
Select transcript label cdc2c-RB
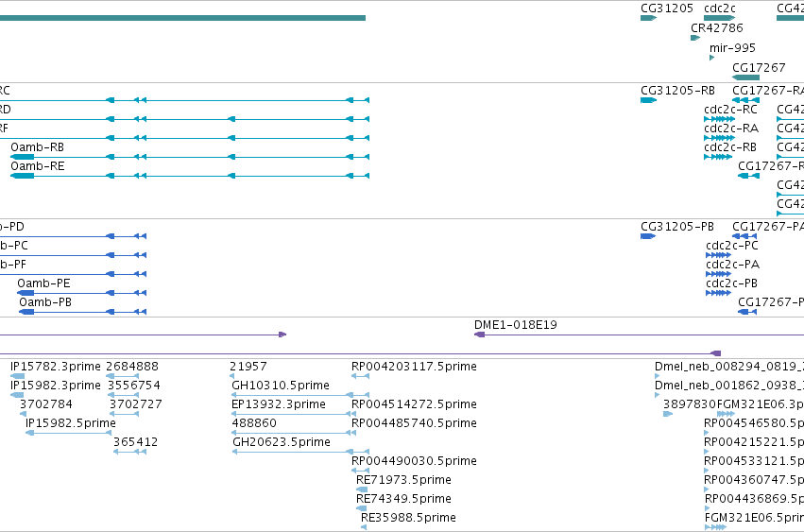point(729,147)
